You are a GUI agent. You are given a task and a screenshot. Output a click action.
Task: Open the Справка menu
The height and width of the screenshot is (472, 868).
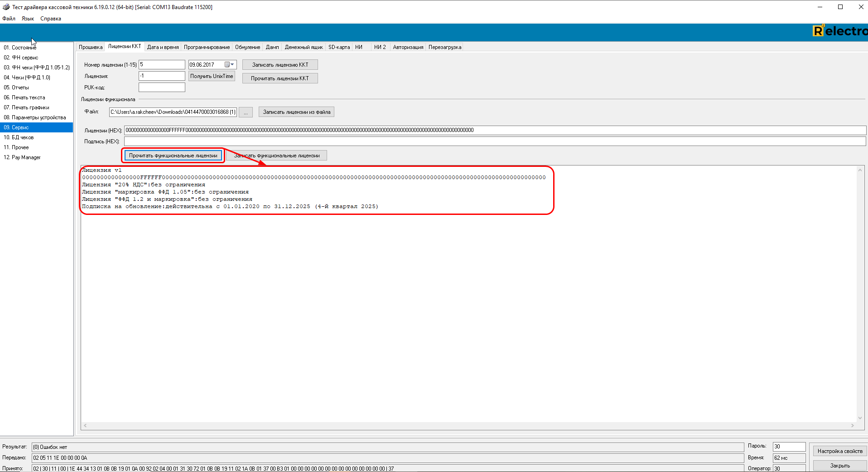[50, 19]
